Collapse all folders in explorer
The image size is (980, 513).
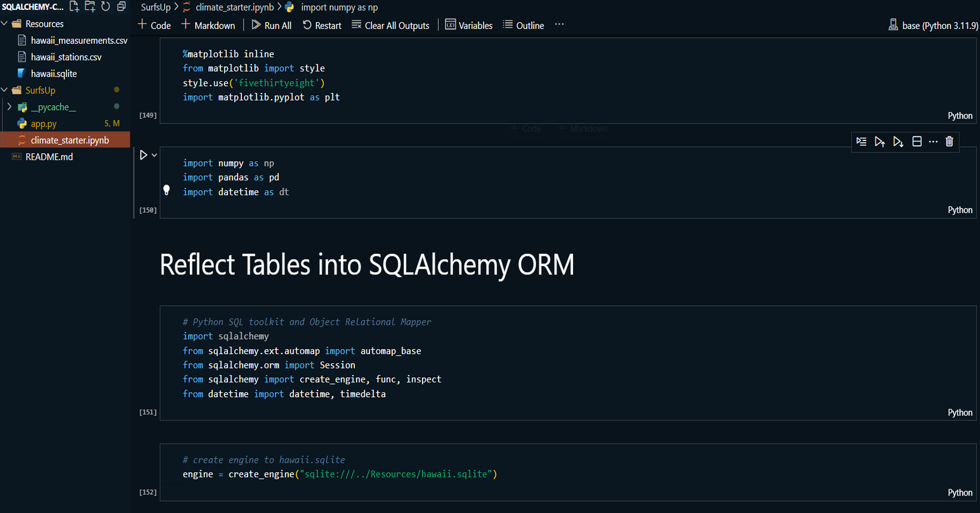pos(121,7)
